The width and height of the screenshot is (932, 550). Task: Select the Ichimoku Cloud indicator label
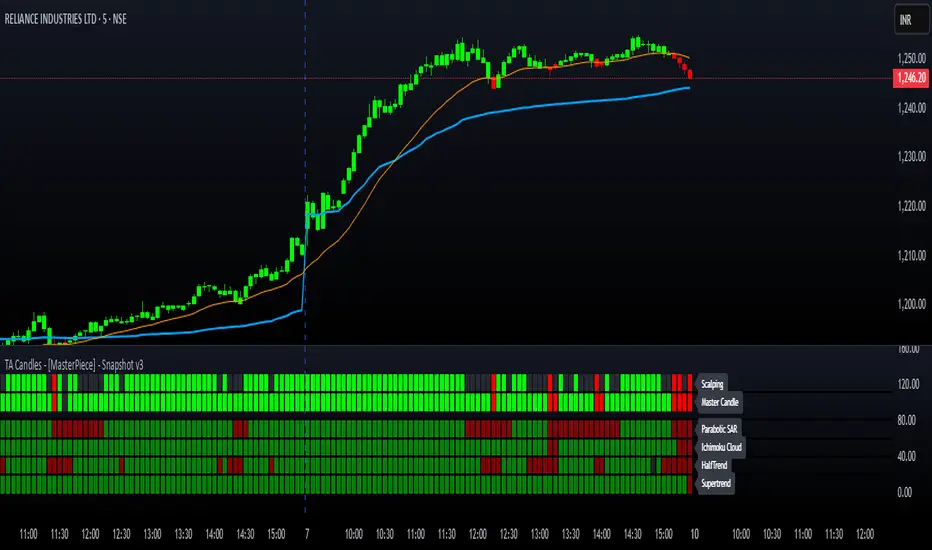tap(721, 448)
